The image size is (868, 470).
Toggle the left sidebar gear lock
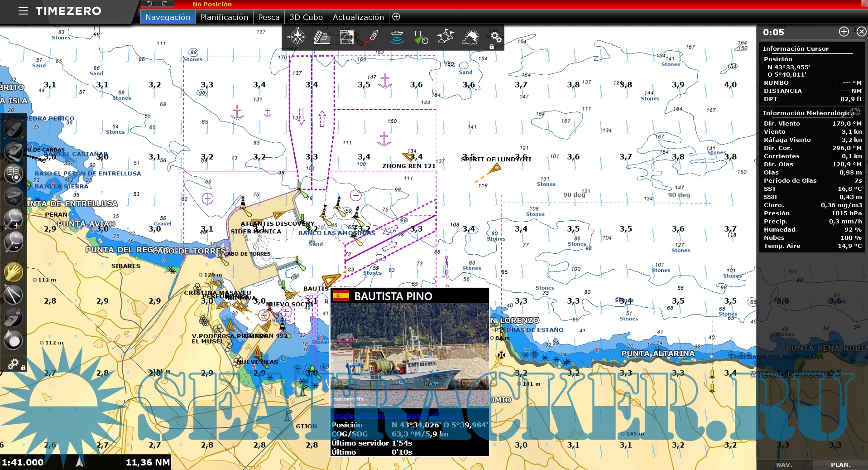click(x=14, y=364)
